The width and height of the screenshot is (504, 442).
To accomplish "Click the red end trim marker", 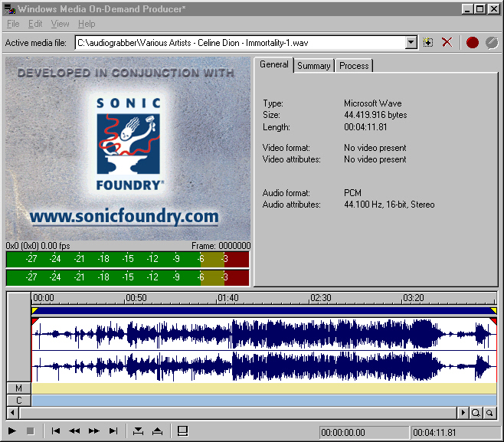I will 494,321.
